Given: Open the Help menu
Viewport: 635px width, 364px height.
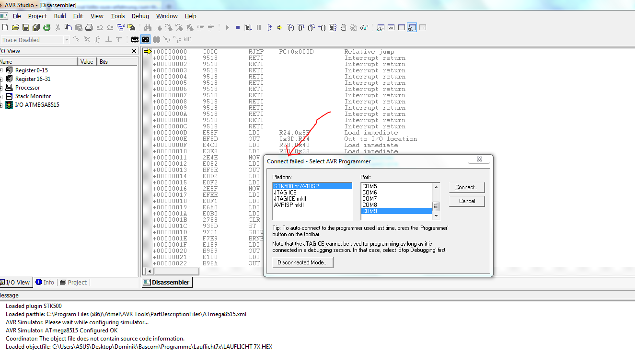Looking at the screenshot, I should click(x=190, y=16).
